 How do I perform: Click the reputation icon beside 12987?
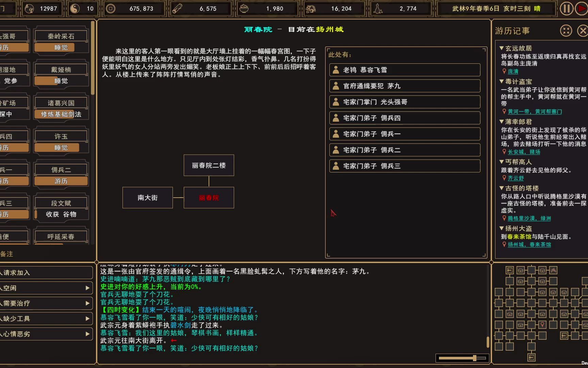[29, 9]
